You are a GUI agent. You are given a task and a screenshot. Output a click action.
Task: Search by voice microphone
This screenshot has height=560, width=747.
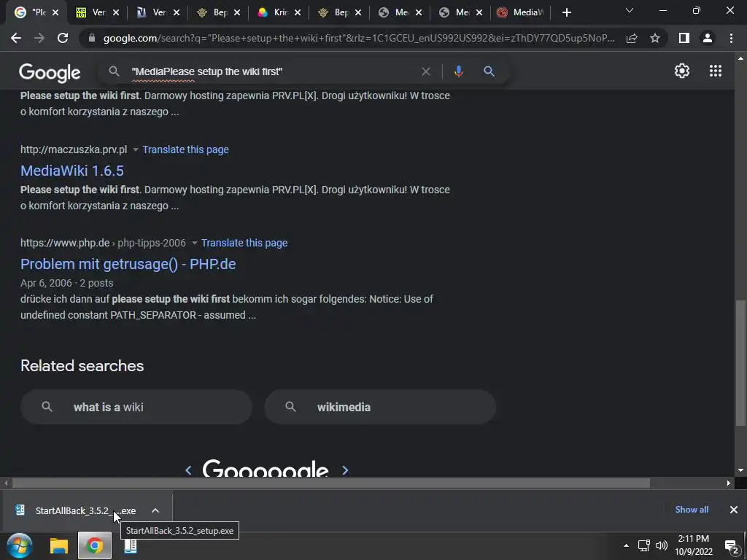point(458,71)
